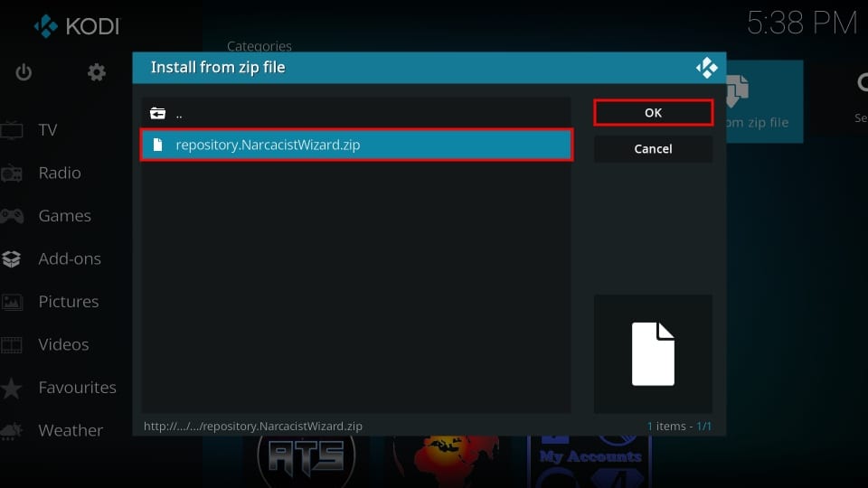Image resolution: width=868 pixels, height=488 pixels.
Task: Click the Pictures icon in sidebar
Action: (x=11, y=302)
